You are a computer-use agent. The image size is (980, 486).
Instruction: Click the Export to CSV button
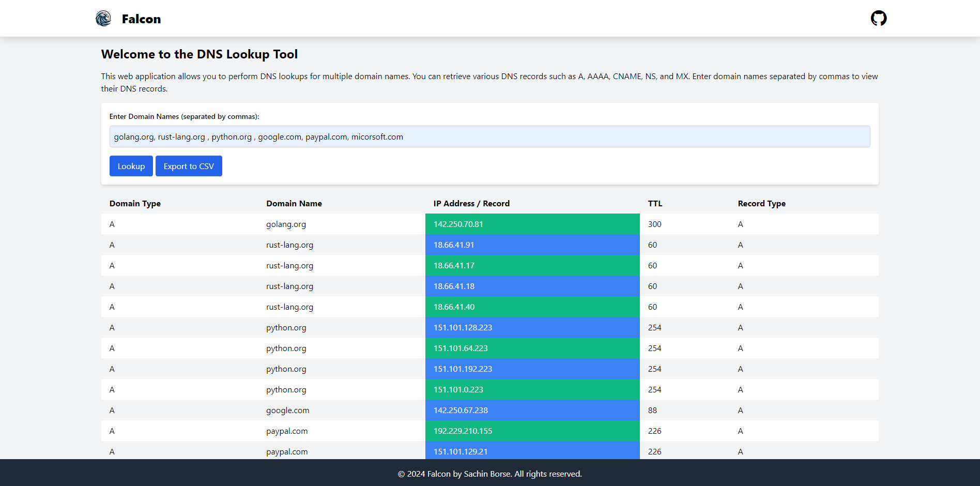[189, 166]
